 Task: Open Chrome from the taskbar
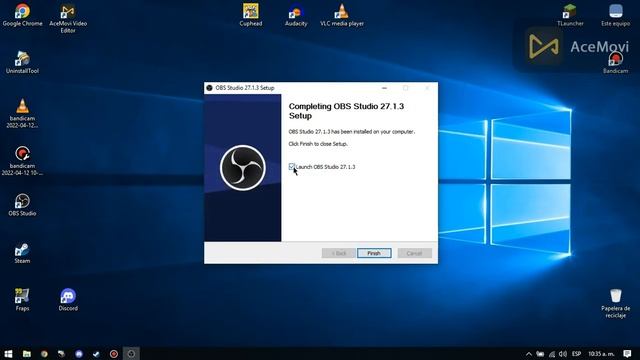coord(44,353)
